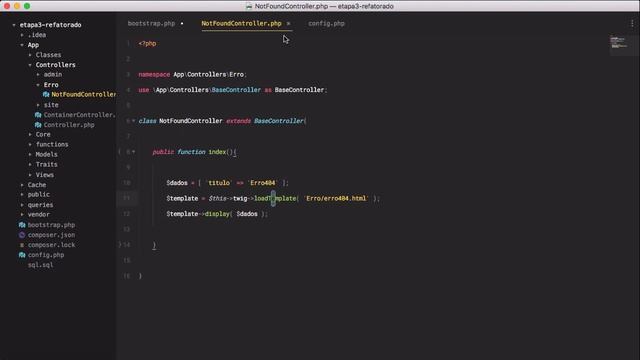The height and width of the screenshot is (360, 640).
Task: Expand the vendor folder
Action: click(x=22, y=215)
